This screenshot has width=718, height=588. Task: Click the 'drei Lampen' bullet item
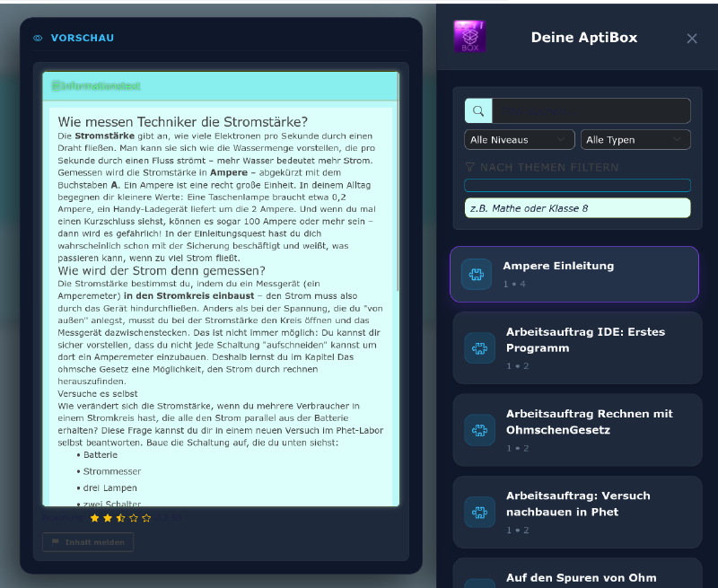[x=109, y=487]
